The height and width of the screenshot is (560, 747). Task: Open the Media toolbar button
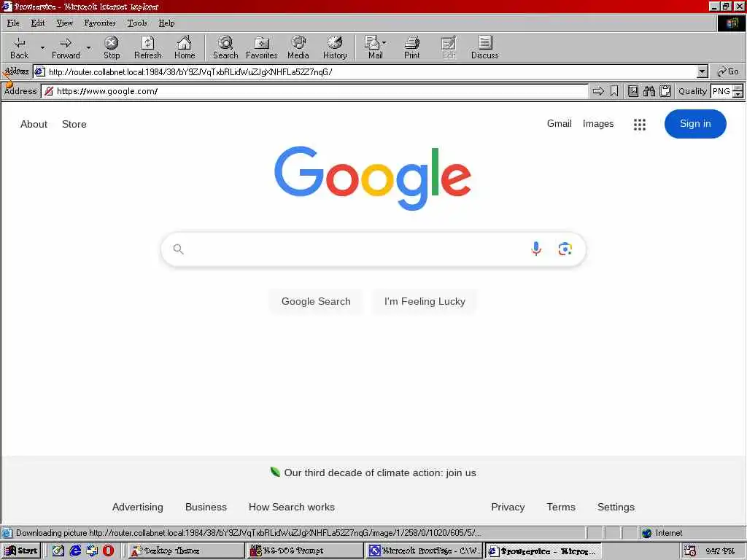[298, 47]
